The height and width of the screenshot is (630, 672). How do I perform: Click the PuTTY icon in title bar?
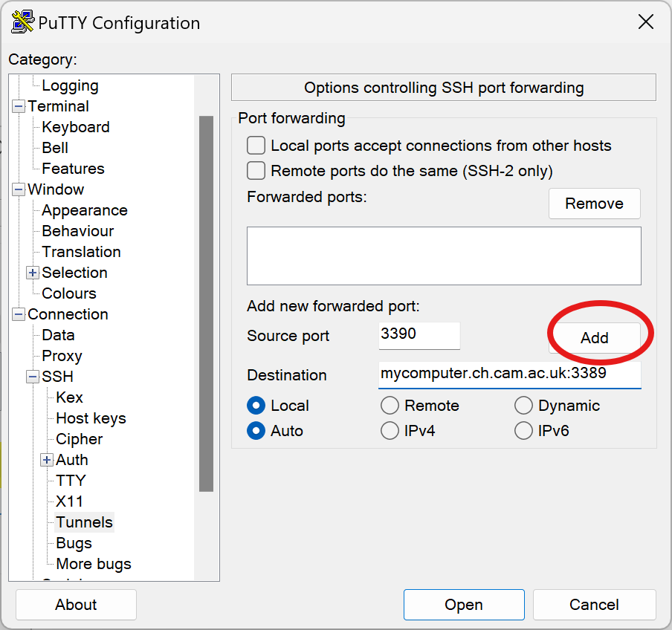click(x=23, y=22)
